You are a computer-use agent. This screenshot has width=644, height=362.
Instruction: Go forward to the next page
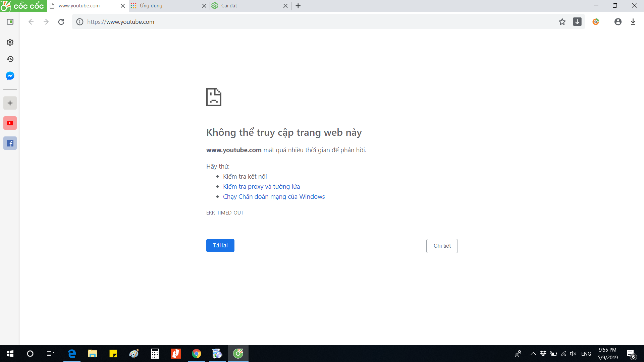click(46, 22)
